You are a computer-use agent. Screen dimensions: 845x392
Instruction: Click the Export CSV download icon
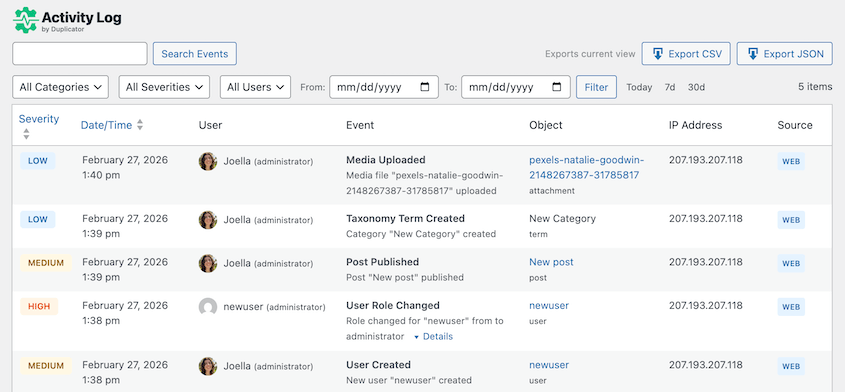(657, 54)
